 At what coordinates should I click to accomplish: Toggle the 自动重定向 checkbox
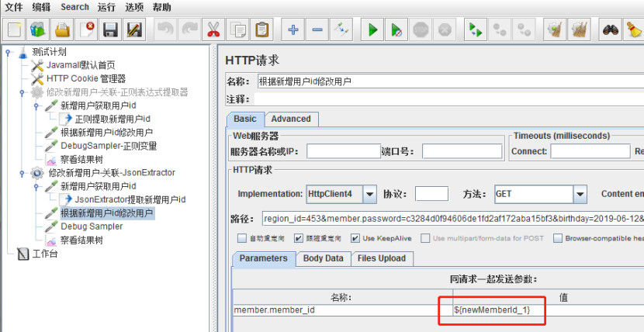pos(242,238)
